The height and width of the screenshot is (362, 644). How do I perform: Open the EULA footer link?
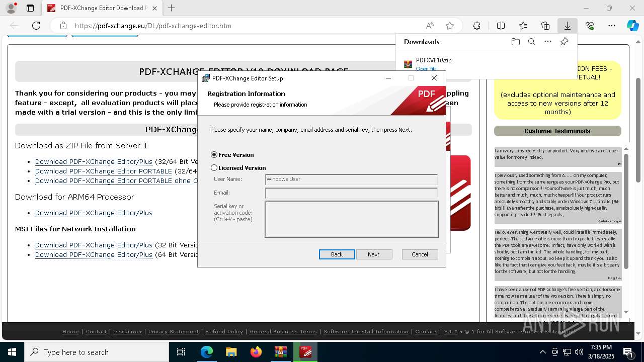click(x=451, y=332)
